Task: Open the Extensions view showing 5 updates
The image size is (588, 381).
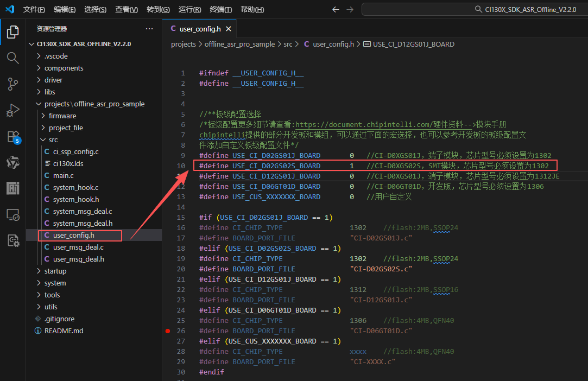Action: tap(12, 136)
